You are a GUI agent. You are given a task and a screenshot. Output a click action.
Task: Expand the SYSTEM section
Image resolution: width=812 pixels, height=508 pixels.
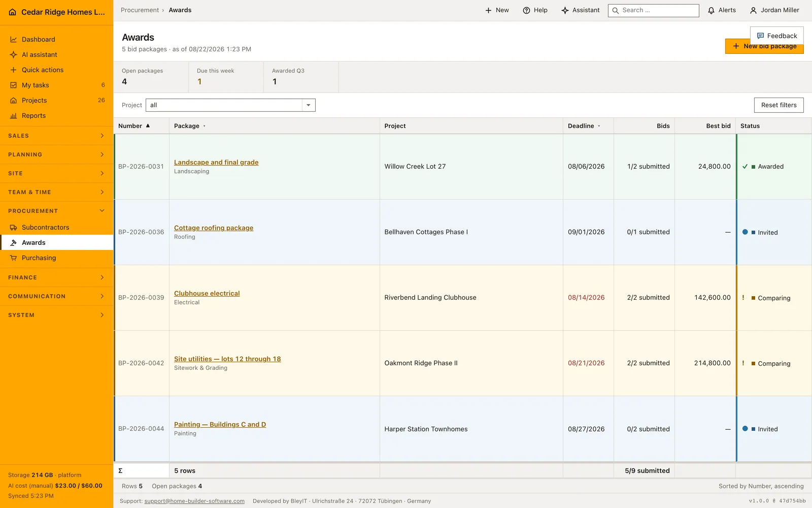56,315
